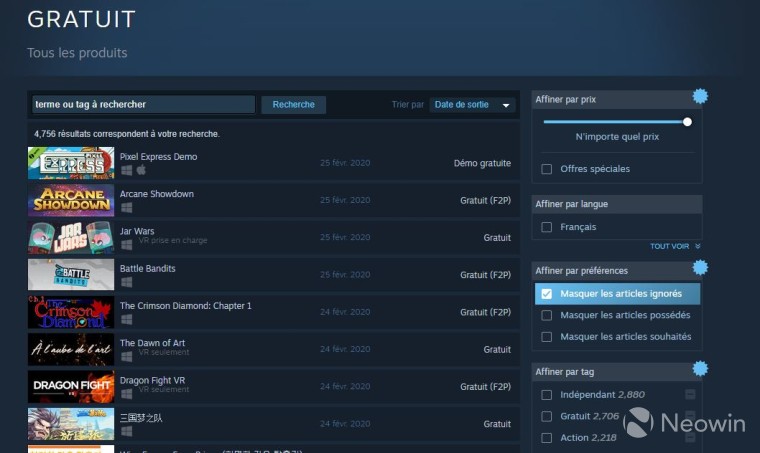Screen dimensions: 760x453
Task: Click the terme ou tag search field
Action: pos(143,105)
